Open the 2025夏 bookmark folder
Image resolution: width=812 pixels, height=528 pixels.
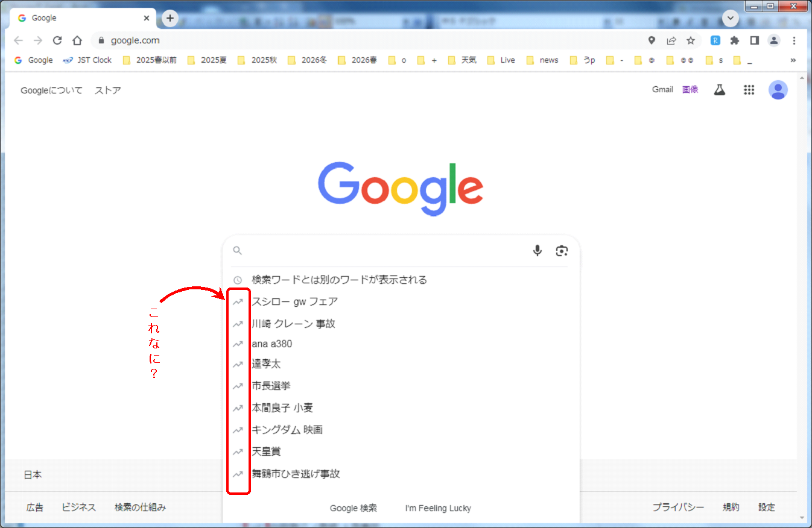pos(207,60)
